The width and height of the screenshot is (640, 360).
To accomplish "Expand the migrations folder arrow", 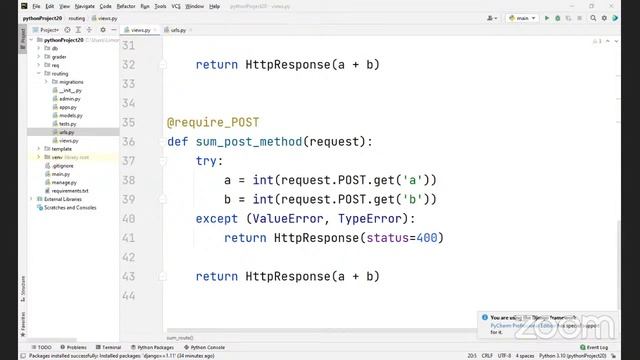I will tap(46, 82).
